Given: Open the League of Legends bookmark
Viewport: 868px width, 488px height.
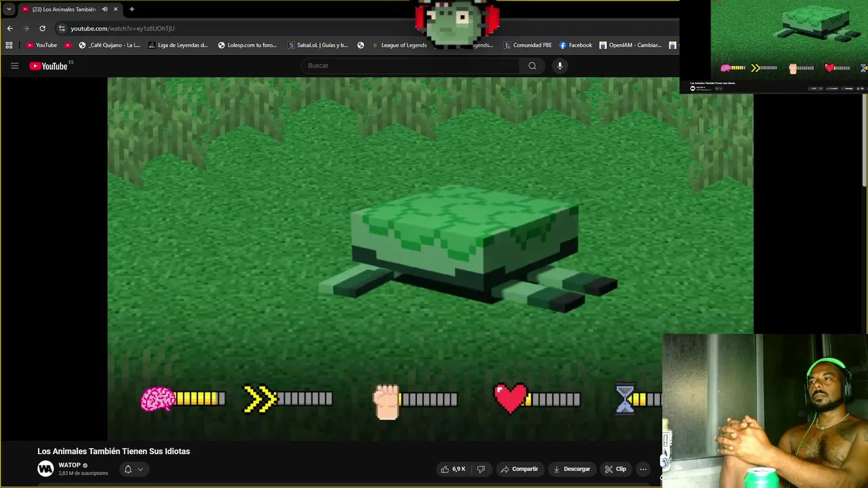Looking at the screenshot, I should point(399,45).
